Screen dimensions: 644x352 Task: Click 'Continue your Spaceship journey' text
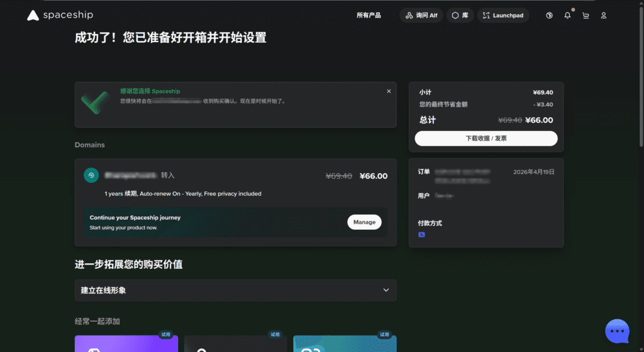(135, 217)
